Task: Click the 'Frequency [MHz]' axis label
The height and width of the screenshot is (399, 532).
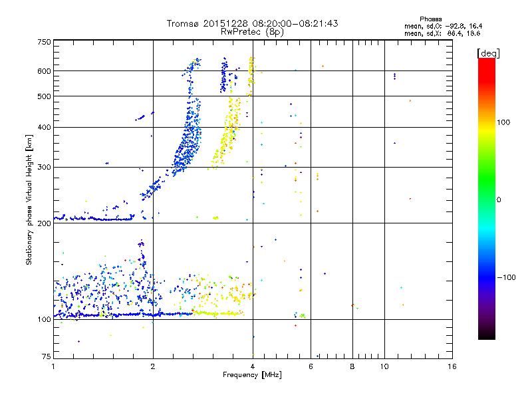Action: click(252, 375)
